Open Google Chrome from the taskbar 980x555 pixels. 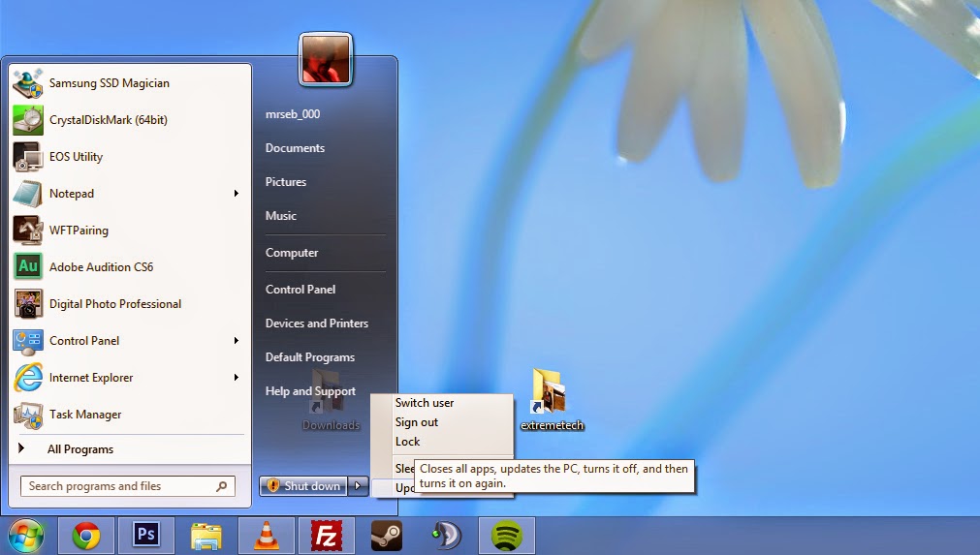86,536
